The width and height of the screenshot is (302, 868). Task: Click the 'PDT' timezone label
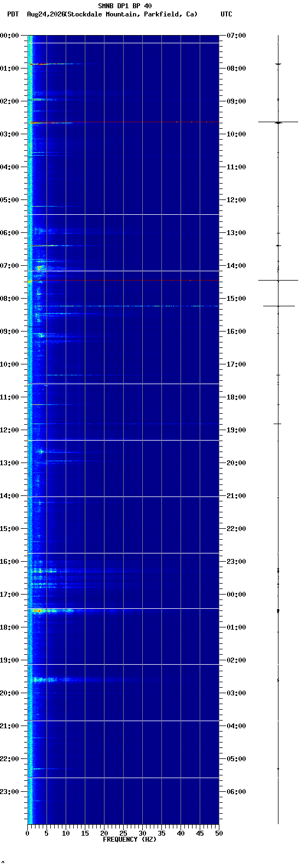(x=13, y=14)
